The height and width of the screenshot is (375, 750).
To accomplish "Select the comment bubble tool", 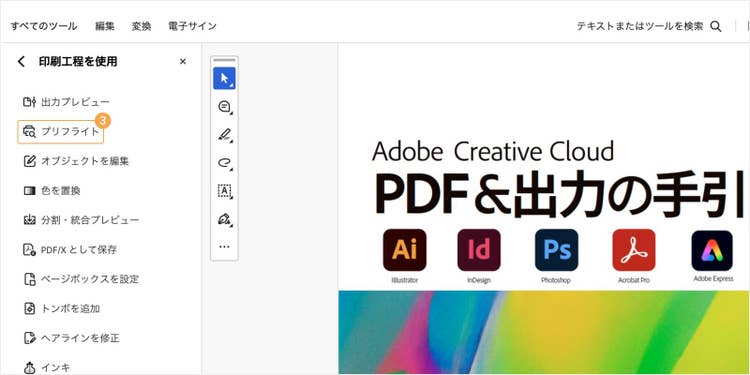I will coord(224,107).
